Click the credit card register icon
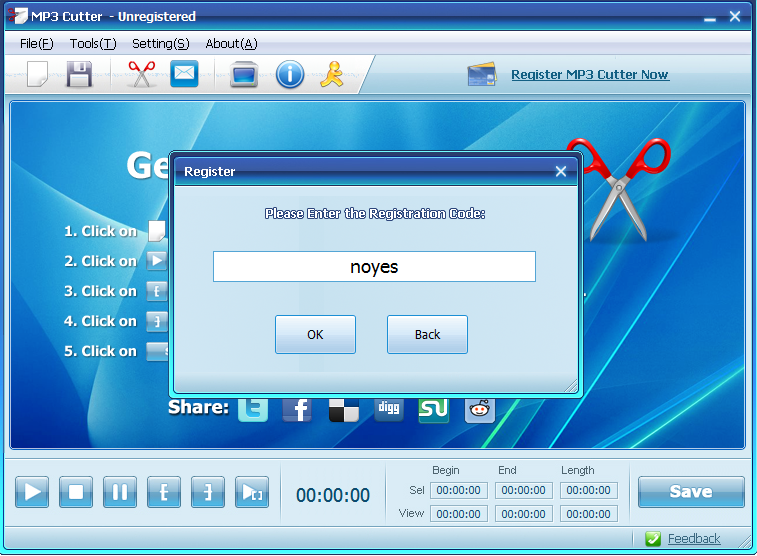 [x=482, y=75]
